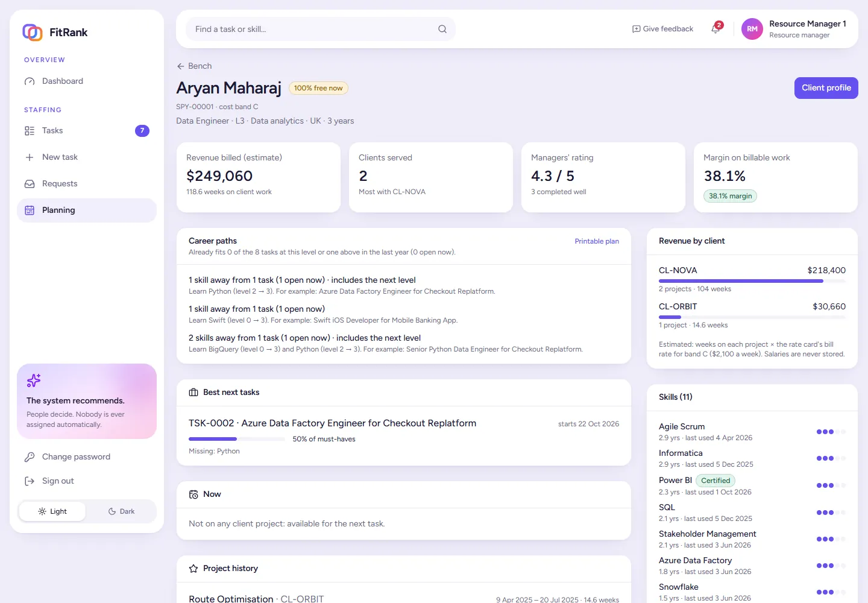This screenshot has height=603, width=868.
Task: Open the Tasks list in sidebar
Action: [x=87, y=131]
